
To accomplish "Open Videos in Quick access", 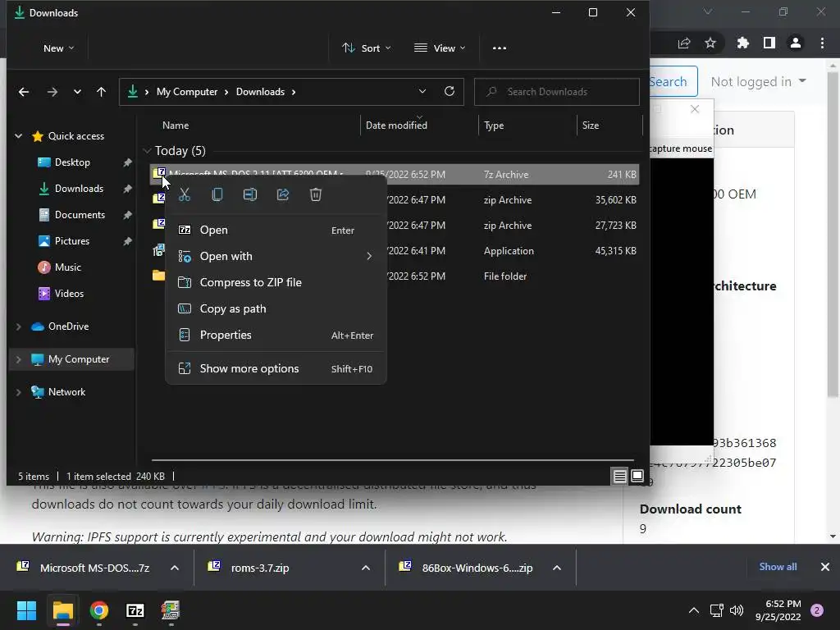I will [69, 294].
